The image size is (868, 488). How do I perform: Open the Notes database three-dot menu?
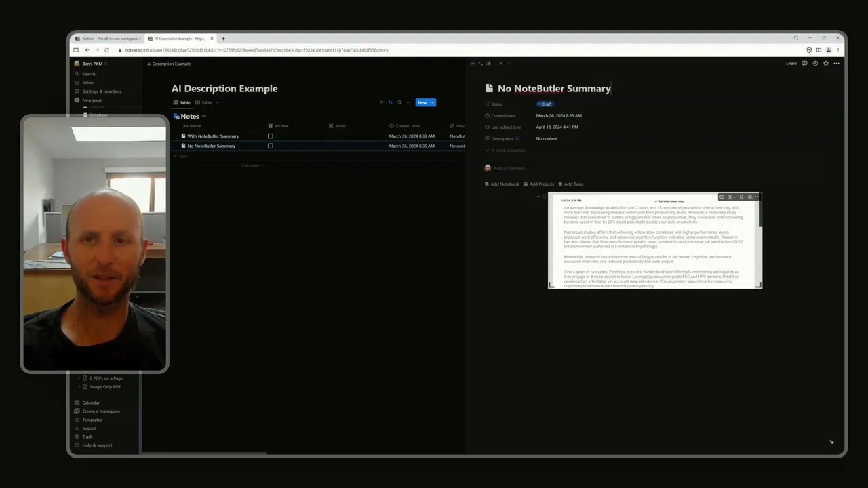[204, 117]
